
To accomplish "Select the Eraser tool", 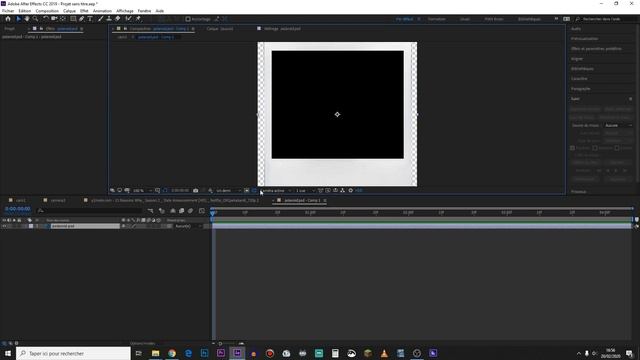I will coord(118,19).
